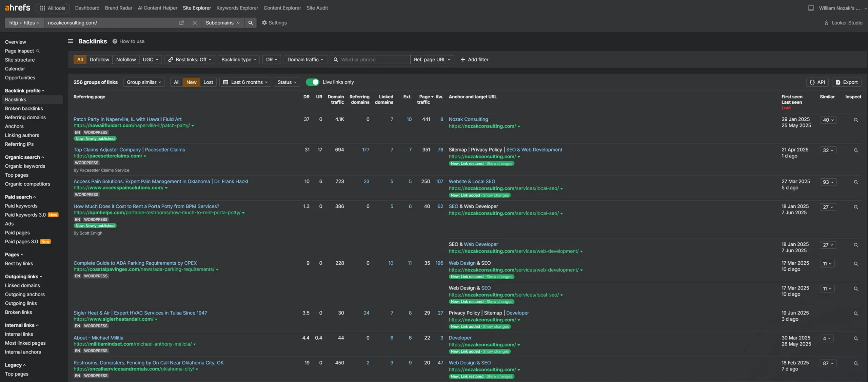Open the API button
This screenshot has height=382, width=868.
tap(817, 82)
